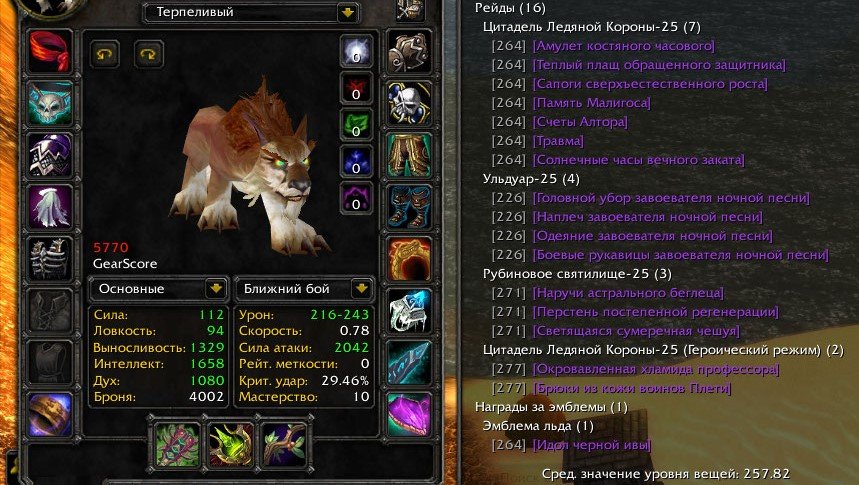
Task: Expand the Основные stats dropdown
Action: click(216, 289)
